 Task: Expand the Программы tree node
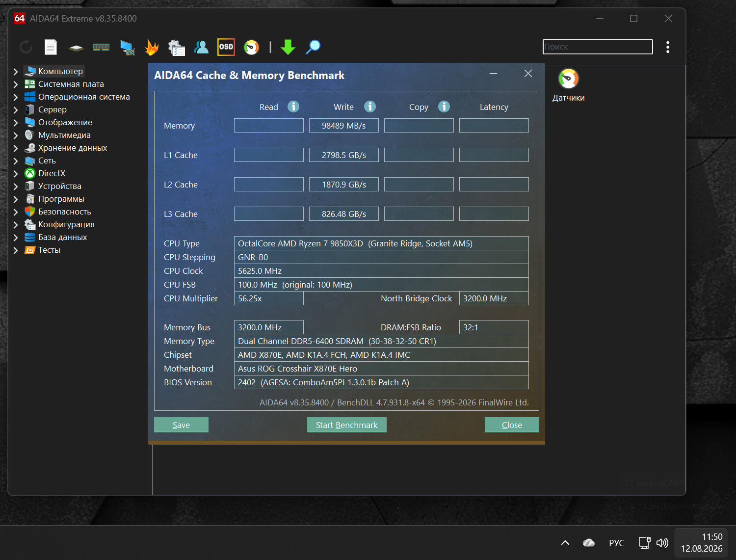point(16,199)
